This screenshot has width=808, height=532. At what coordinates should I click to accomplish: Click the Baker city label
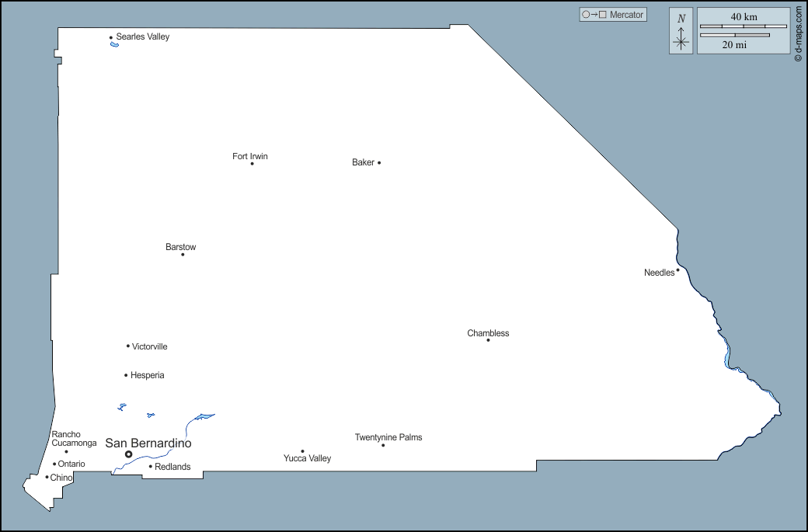[x=363, y=162]
